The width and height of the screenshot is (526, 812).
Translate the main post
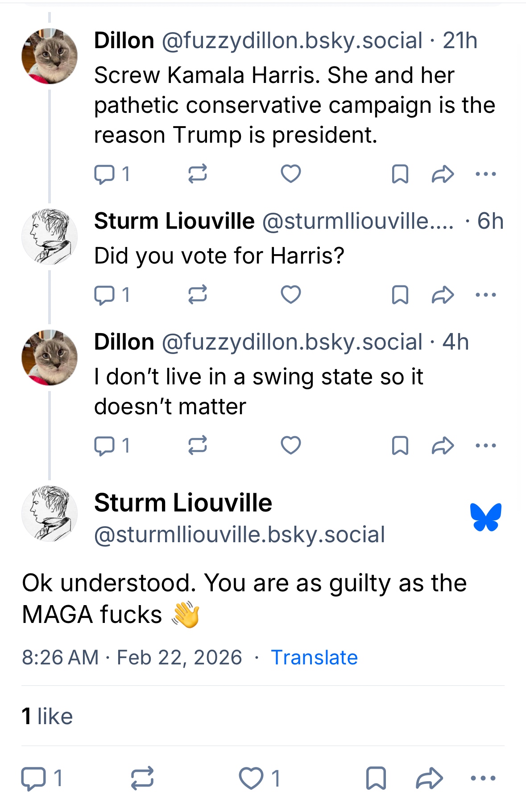point(314,658)
